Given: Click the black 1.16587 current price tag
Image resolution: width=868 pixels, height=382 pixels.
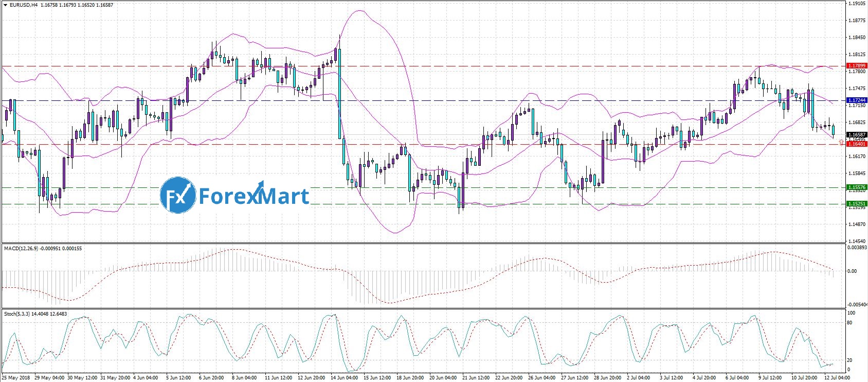Looking at the screenshot, I should (857, 135).
